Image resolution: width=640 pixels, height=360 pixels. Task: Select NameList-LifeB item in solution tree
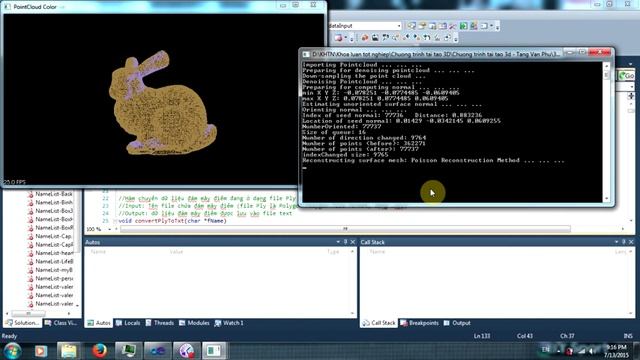[x=54, y=262]
